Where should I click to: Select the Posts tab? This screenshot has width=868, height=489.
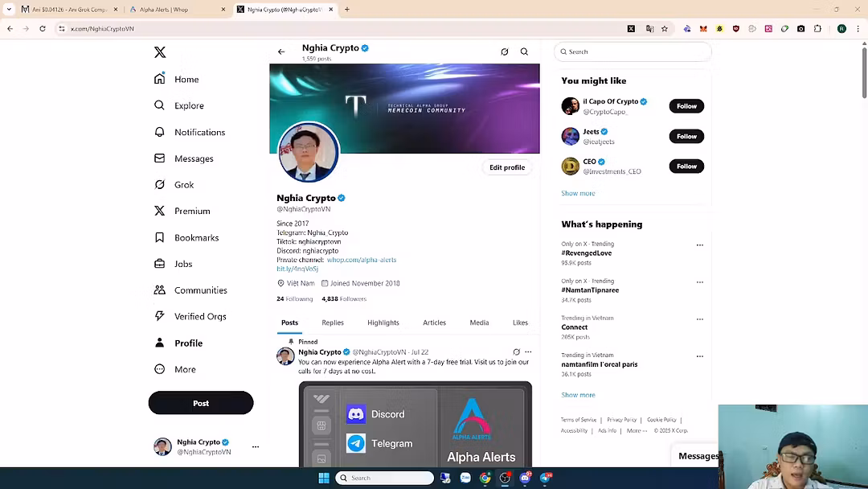289,323
